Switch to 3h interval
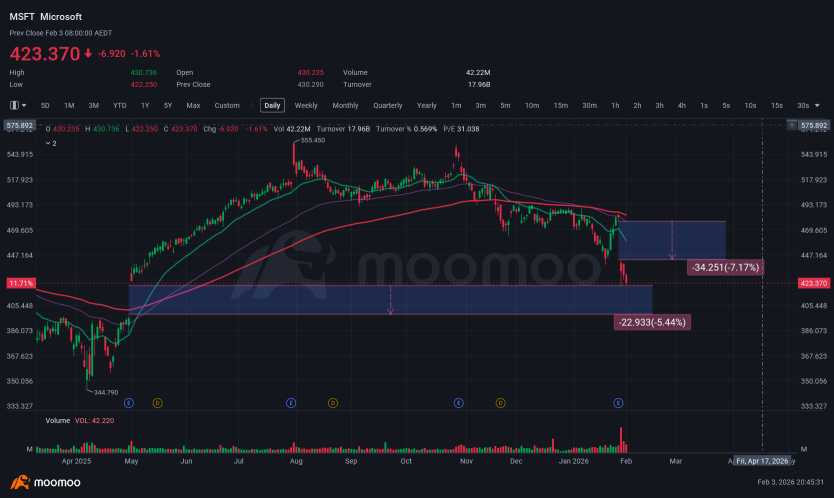The height and width of the screenshot is (498, 834). tap(660, 105)
